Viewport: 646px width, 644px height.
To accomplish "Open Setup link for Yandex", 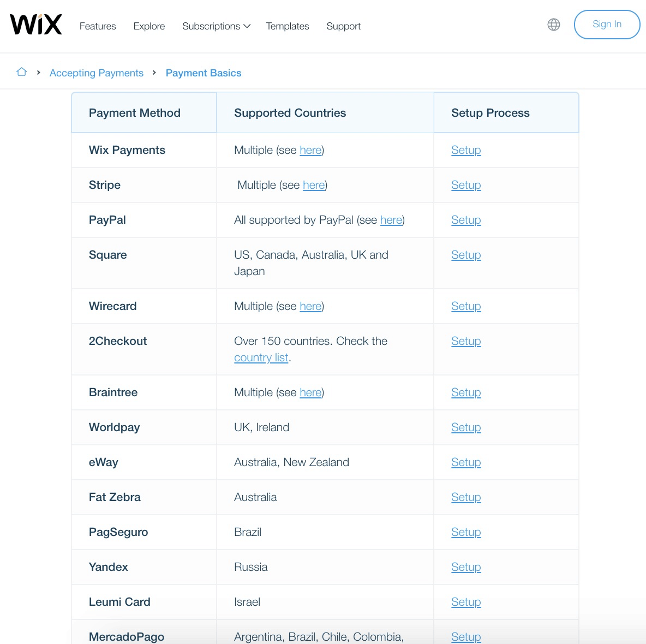I will coord(466,568).
